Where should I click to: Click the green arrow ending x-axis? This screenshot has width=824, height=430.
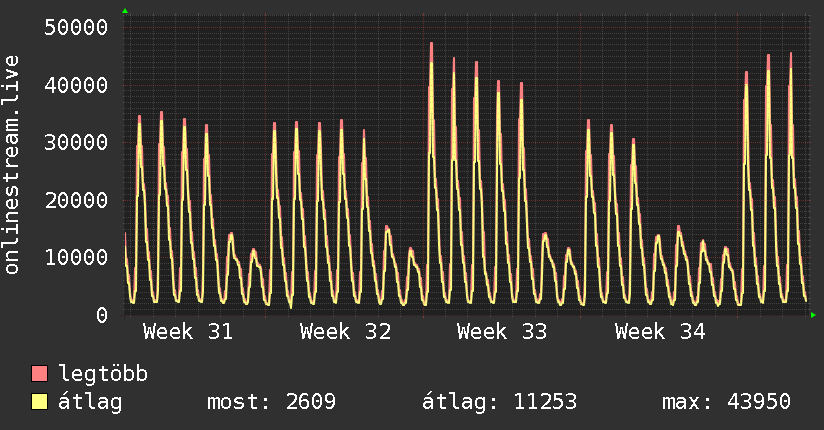[x=813, y=315]
